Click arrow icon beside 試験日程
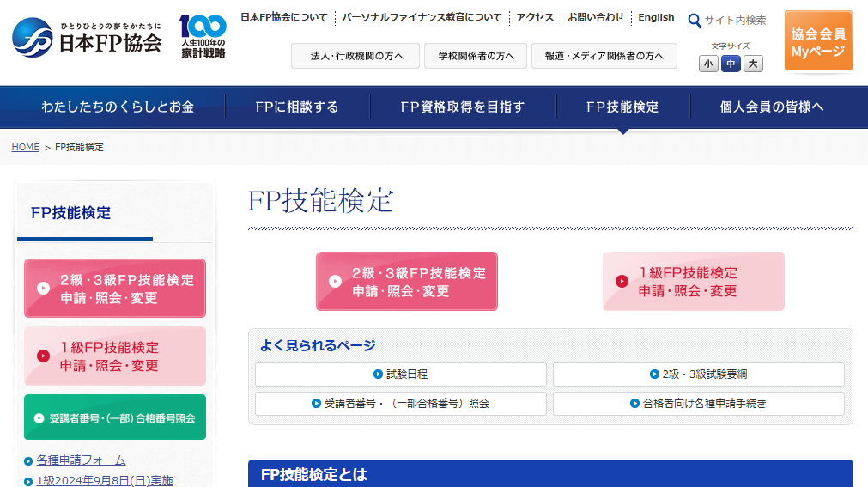This screenshot has height=487, width=868. pyautogui.click(x=378, y=374)
